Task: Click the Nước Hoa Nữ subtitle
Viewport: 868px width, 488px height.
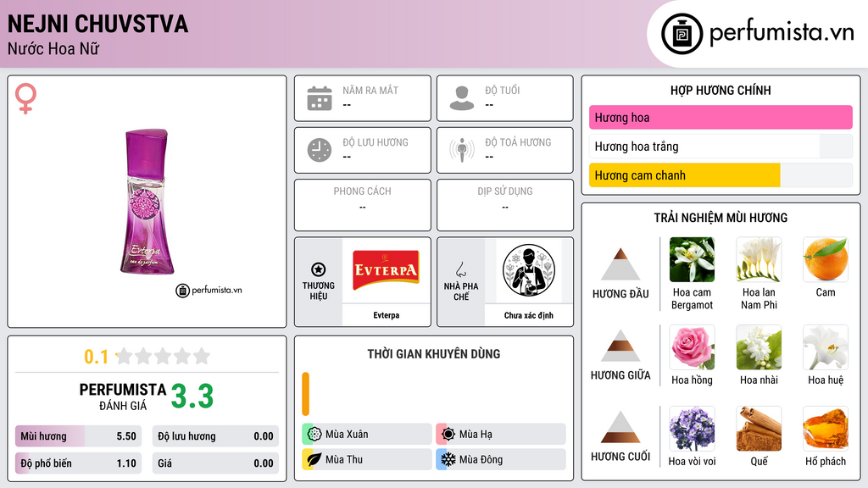Action: (x=53, y=48)
